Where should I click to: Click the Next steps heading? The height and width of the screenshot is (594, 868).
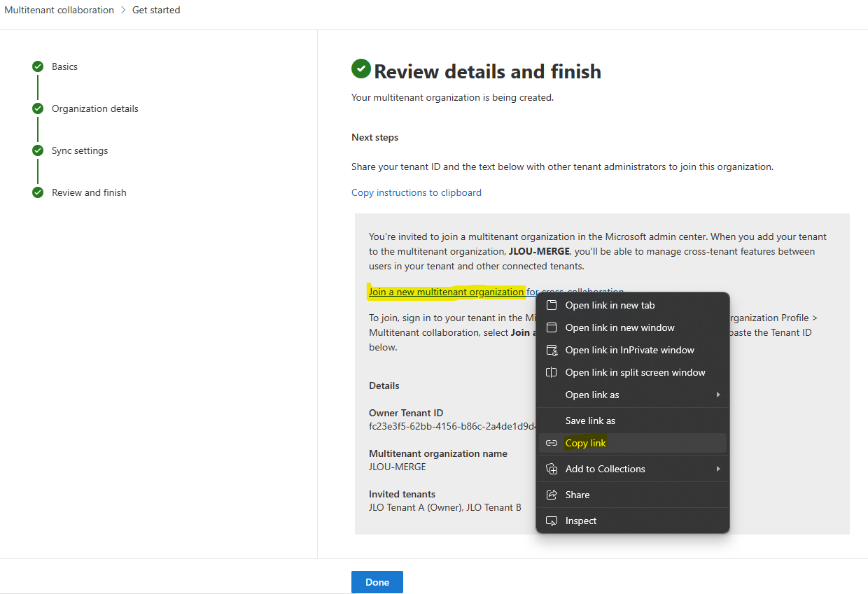coord(375,137)
